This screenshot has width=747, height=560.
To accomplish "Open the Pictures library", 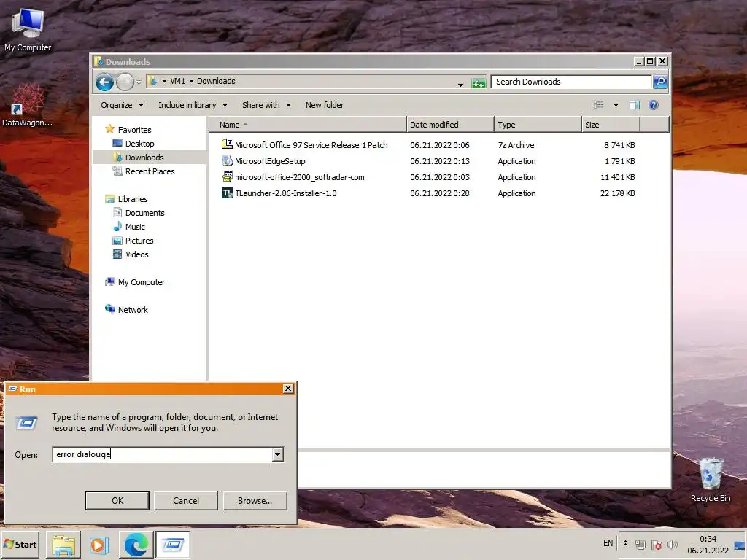I will (133, 241).
